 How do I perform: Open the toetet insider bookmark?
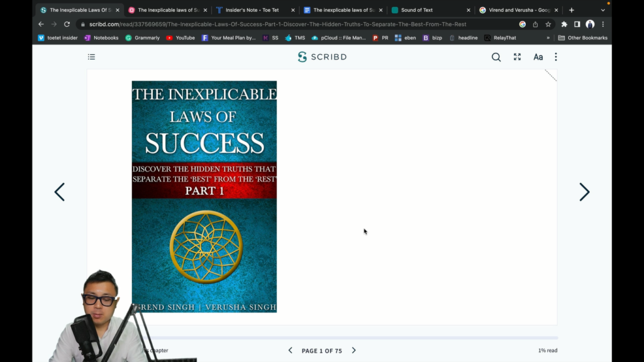58,38
